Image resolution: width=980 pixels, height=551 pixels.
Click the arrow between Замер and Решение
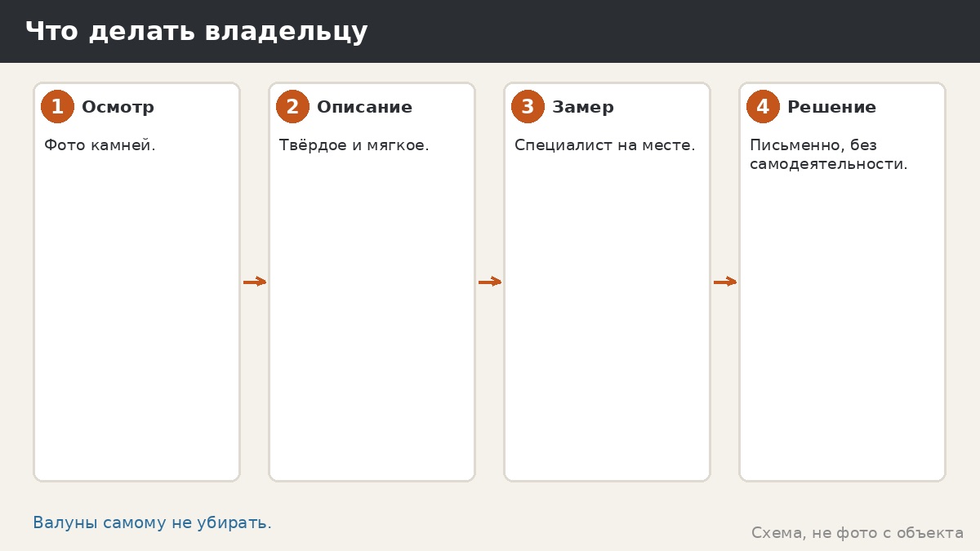(725, 282)
